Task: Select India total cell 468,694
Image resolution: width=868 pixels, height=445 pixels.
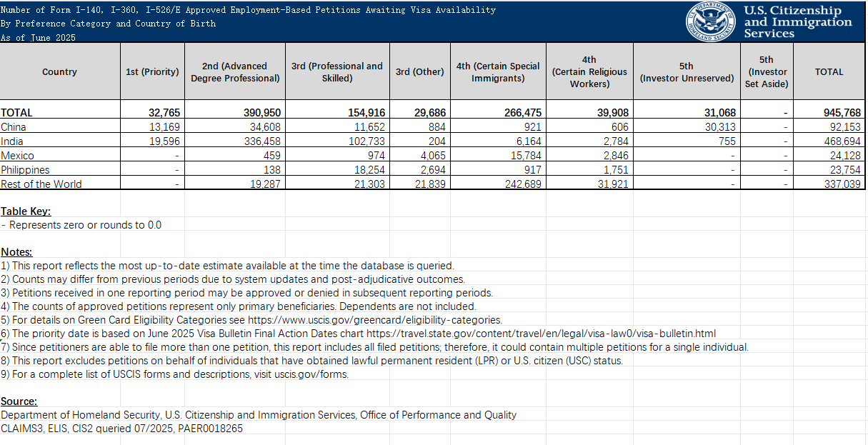Action: (829, 141)
